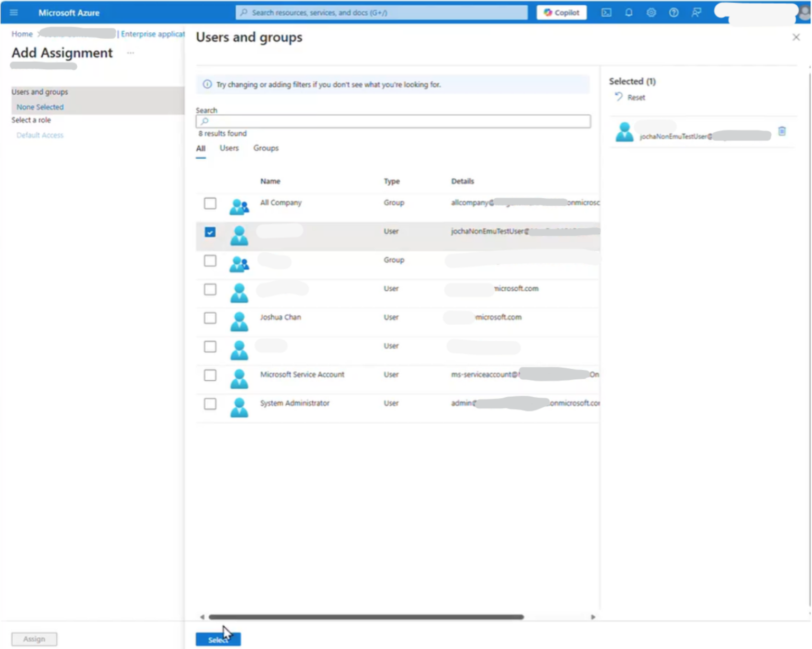This screenshot has width=812, height=649.
Task: Check the All Company group checkbox
Action: 210,203
